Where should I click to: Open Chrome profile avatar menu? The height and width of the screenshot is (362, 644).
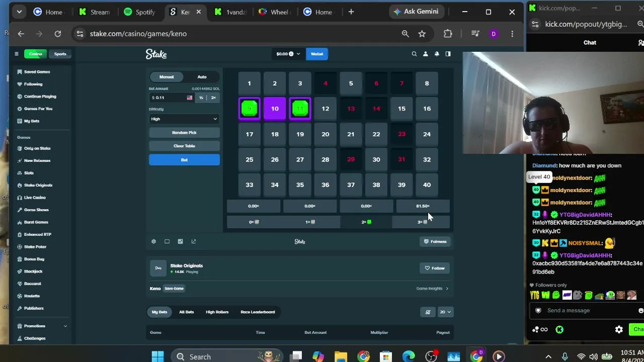(x=494, y=34)
